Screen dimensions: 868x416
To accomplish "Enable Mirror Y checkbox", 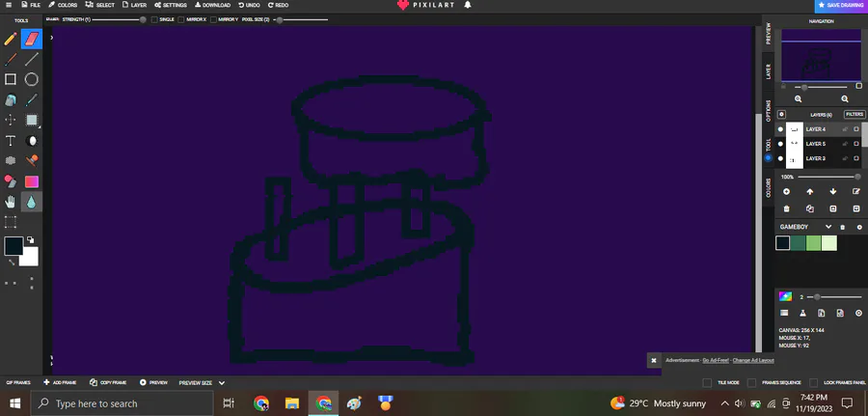I will pos(213,19).
